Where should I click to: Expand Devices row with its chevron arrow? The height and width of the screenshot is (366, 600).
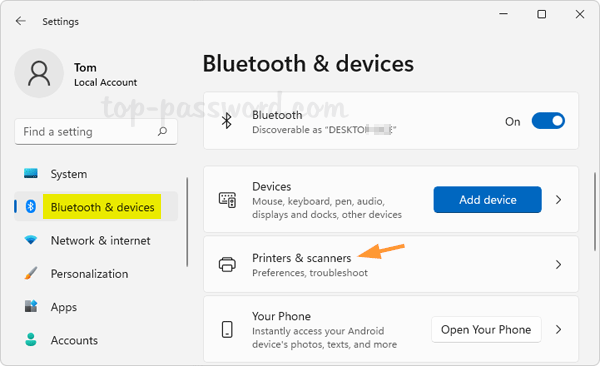pyautogui.click(x=558, y=199)
